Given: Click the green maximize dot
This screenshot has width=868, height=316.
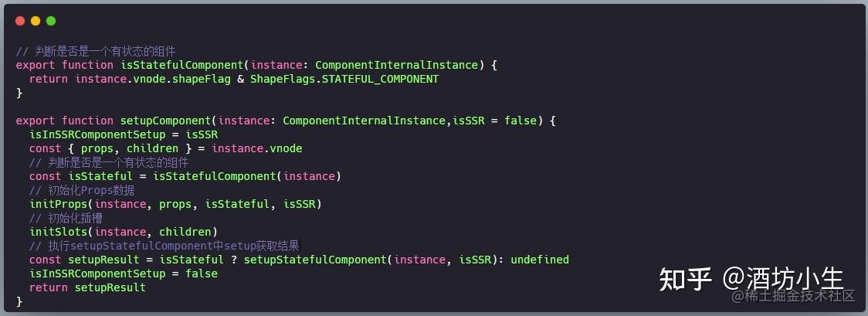Looking at the screenshot, I should pos(51,21).
